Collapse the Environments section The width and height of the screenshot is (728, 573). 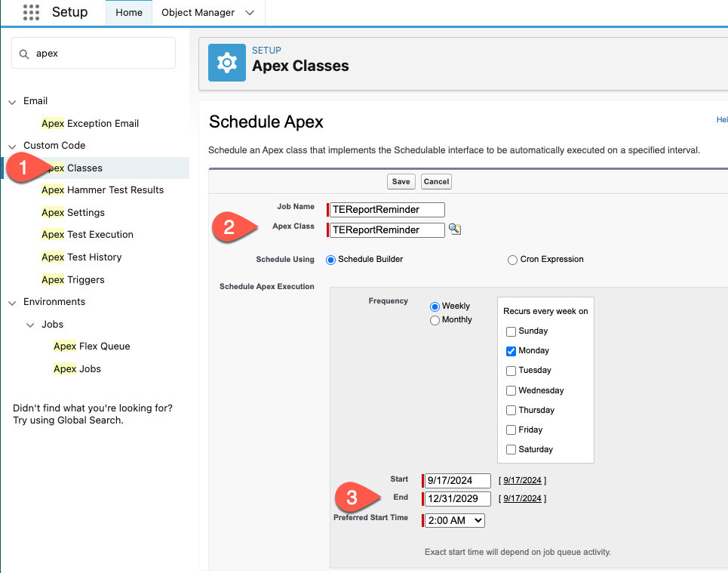point(12,303)
